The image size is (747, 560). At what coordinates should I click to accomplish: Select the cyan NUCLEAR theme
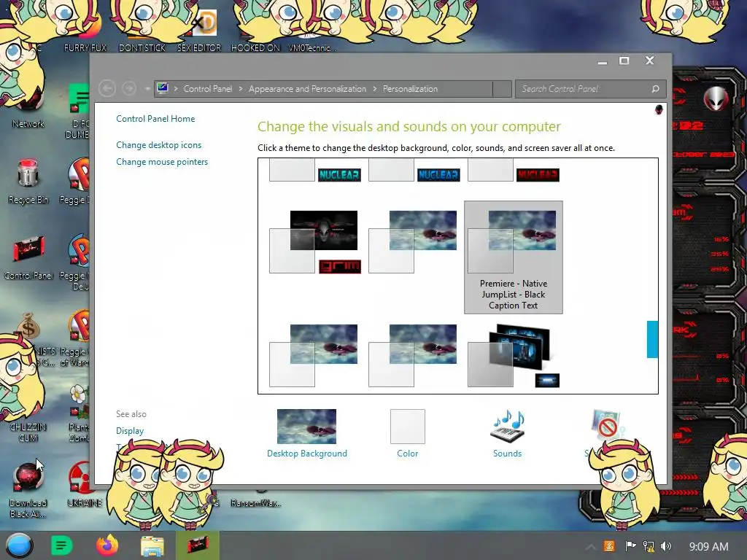click(x=315, y=171)
